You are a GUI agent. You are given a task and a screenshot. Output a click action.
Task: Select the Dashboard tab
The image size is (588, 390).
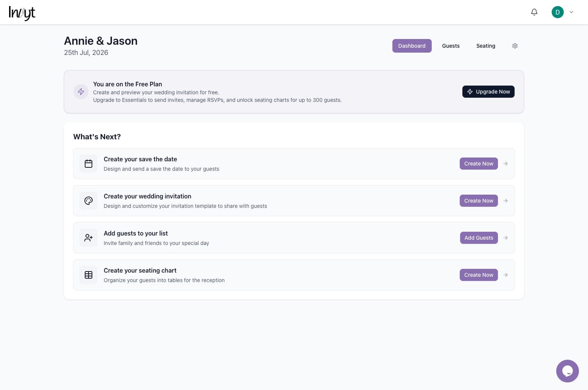[412, 45]
